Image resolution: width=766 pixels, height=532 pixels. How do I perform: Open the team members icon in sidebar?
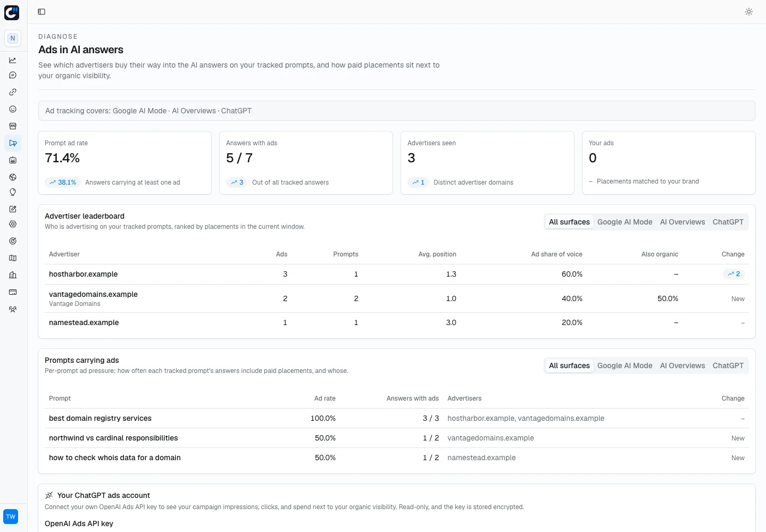click(13, 309)
